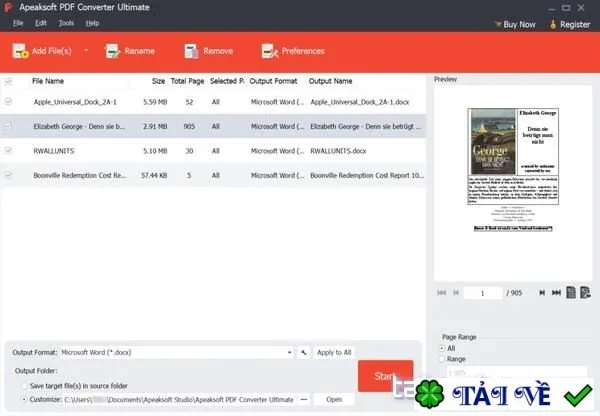The image size is (600, 416).
Task: Toggle the RWALLUNITS file checkbox
Action: 8,150
